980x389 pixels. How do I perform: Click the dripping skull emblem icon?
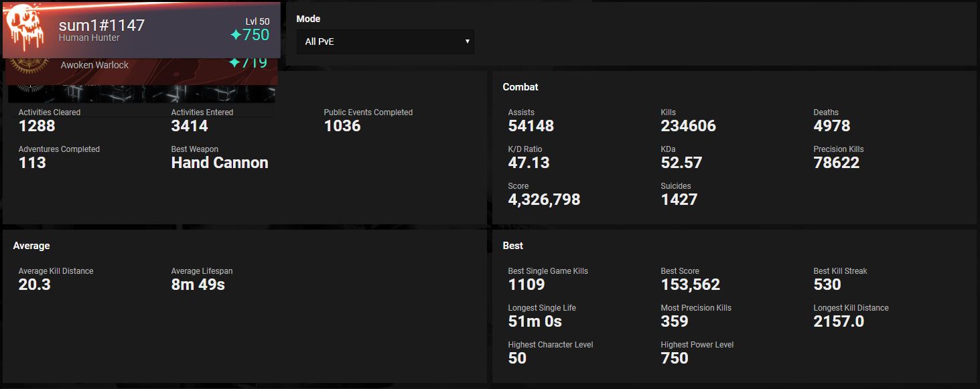[25, 29]
